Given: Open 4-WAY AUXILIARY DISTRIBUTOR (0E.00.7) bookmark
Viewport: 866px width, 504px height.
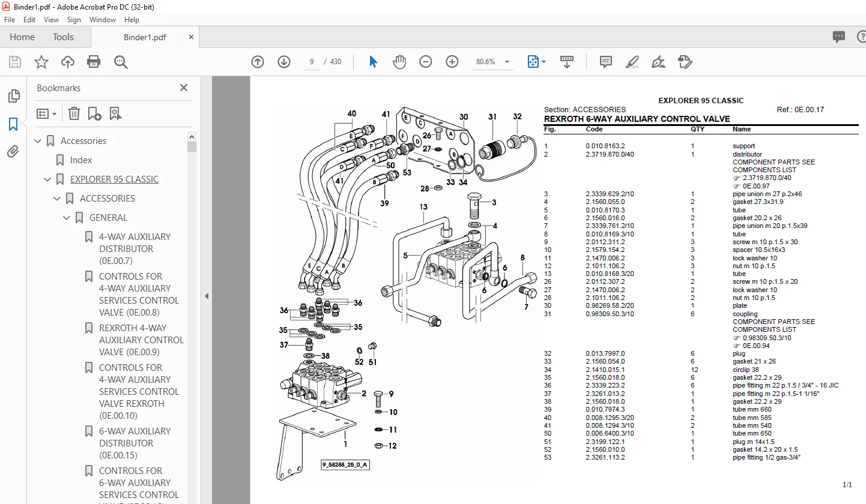Looking at the screenshot, I should pos(135,249).
